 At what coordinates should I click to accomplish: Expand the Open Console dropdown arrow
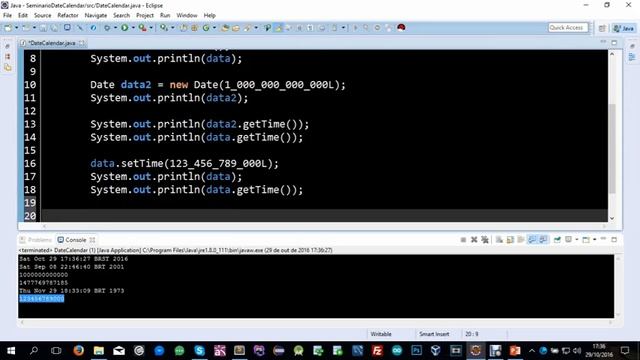[x=595, y=240]
